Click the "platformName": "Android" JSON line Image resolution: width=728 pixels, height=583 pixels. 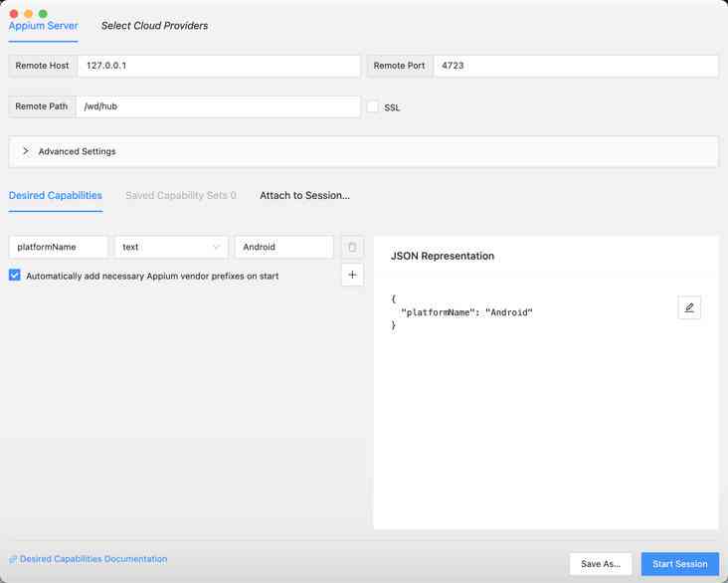coord(466,312)
